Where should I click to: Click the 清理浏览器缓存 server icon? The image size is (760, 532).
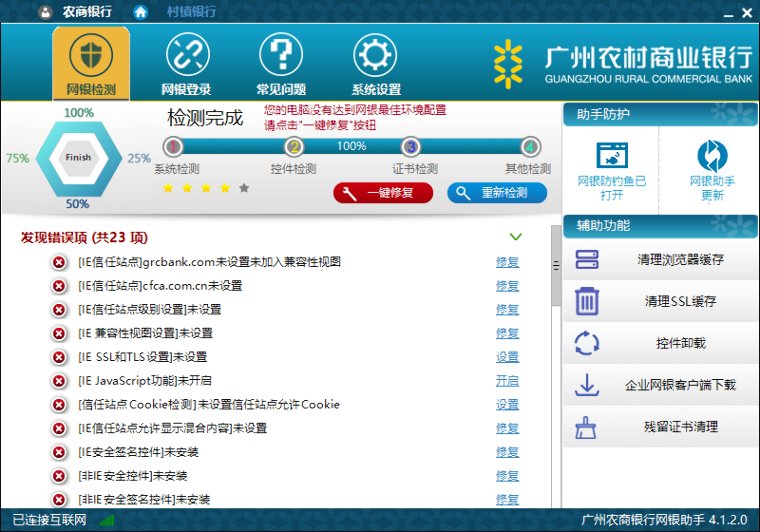pyautogui.click(x=586, y=260)
